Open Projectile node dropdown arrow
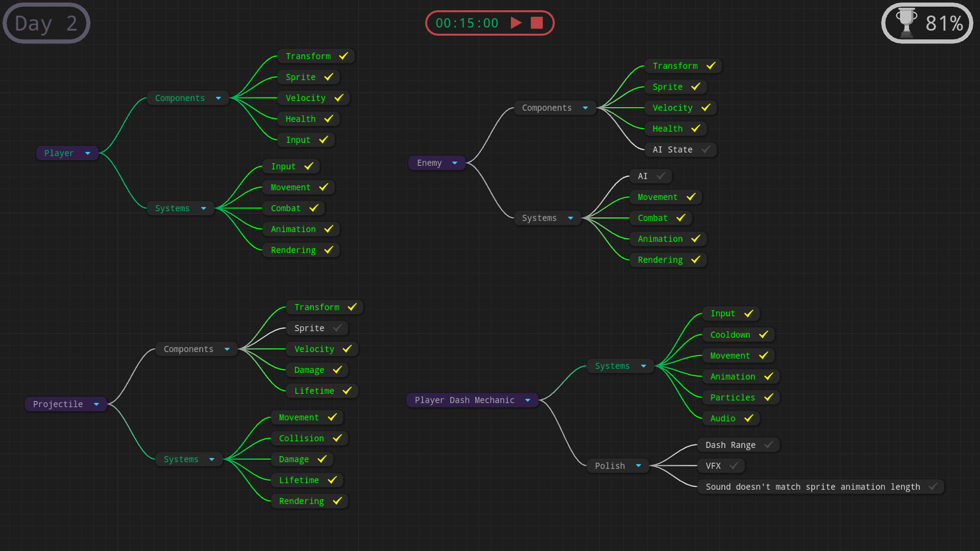The width and height of the screenshot is (980, 551). 96,404
